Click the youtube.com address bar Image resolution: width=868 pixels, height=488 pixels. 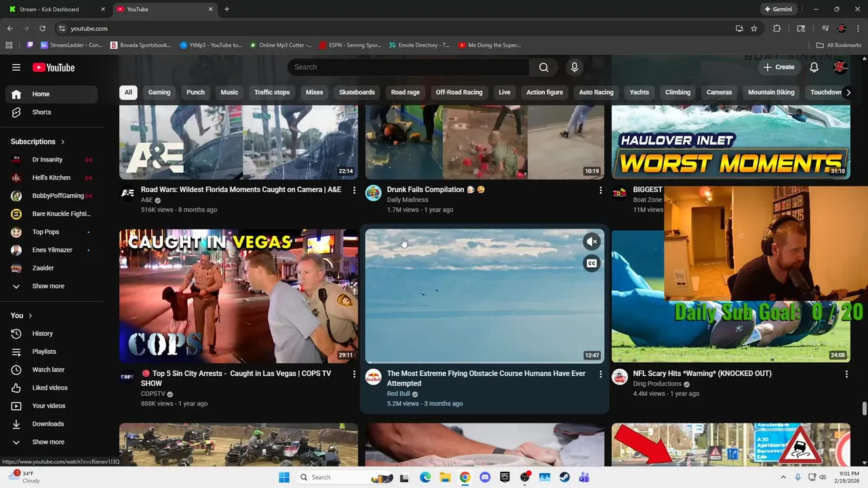pos(393,28)
